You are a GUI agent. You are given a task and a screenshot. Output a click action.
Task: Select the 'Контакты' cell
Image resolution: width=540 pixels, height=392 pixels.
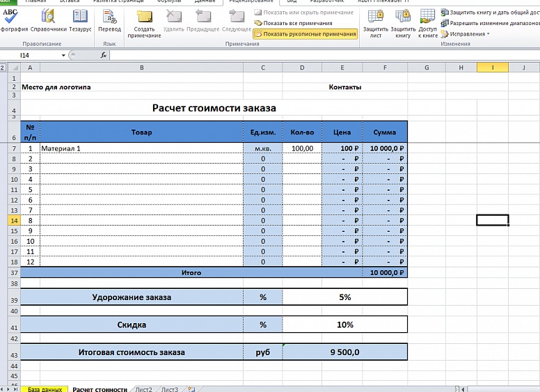point(344,87)
